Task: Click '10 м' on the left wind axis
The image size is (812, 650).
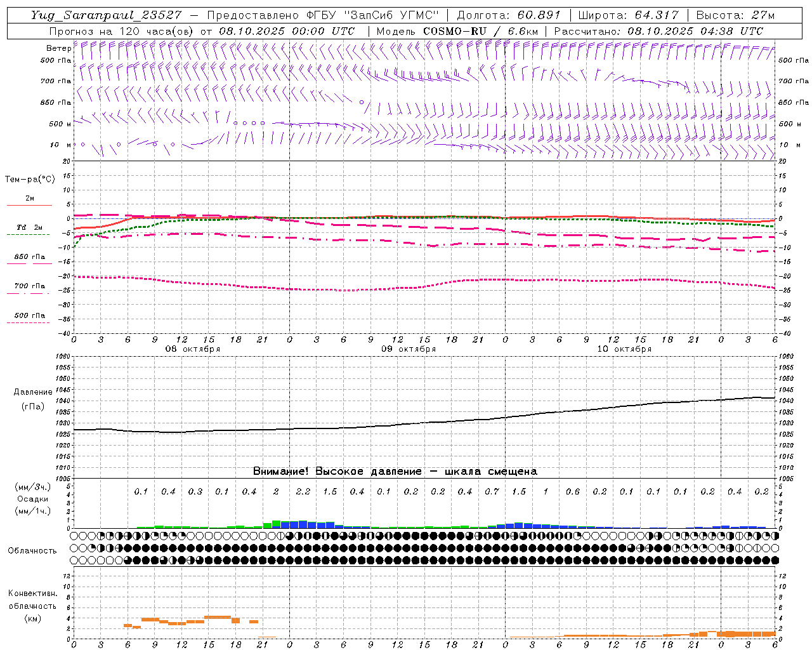Action: point(60,145)
